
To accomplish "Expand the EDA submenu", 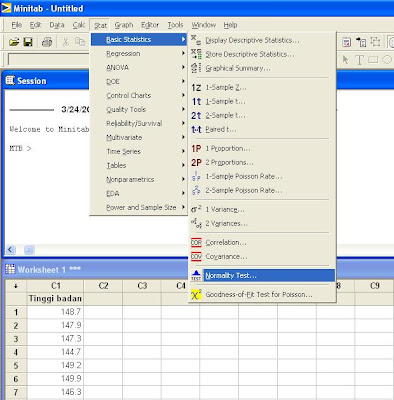I will pyautogui.click(x=139, y=193).
